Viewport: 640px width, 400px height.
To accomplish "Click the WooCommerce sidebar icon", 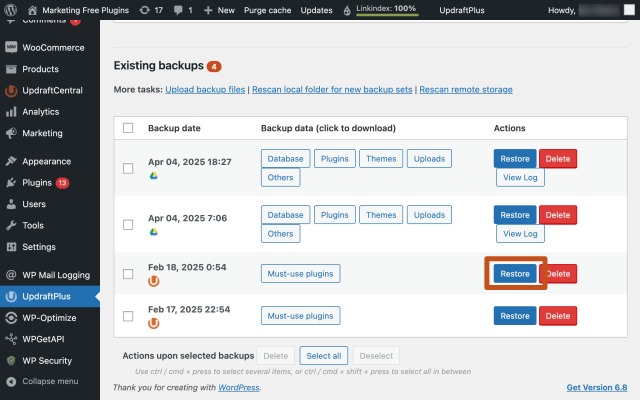I will [x=11, y=47].
